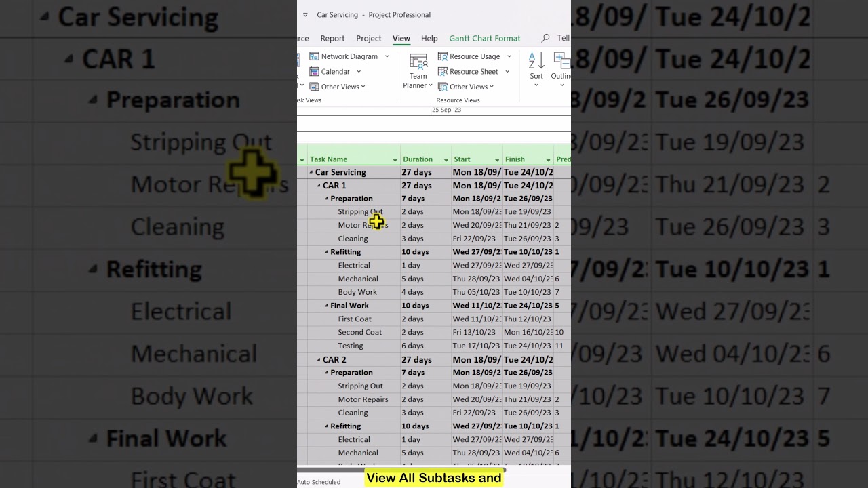Expand the Resource Usage dropdown arrow

pos(509,56)
